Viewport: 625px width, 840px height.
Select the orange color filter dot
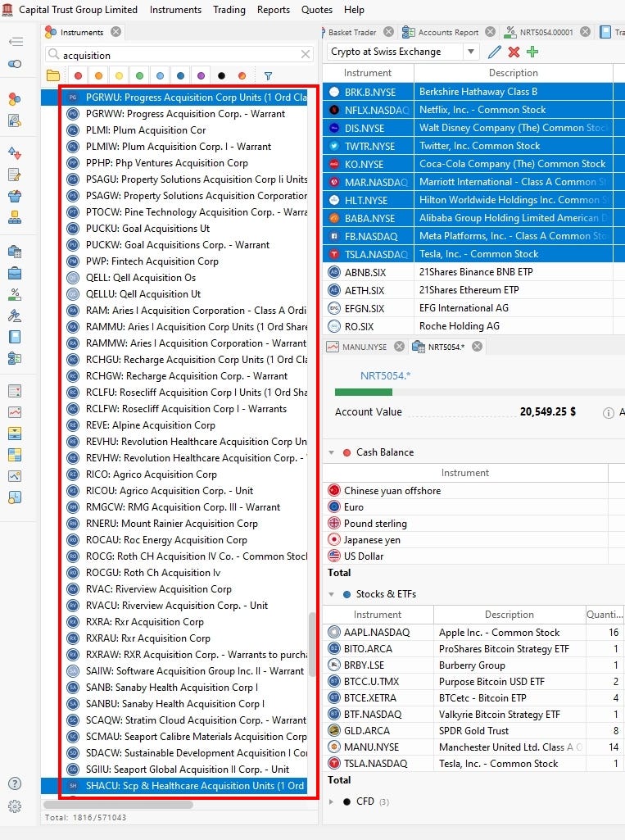coord(98,76)
